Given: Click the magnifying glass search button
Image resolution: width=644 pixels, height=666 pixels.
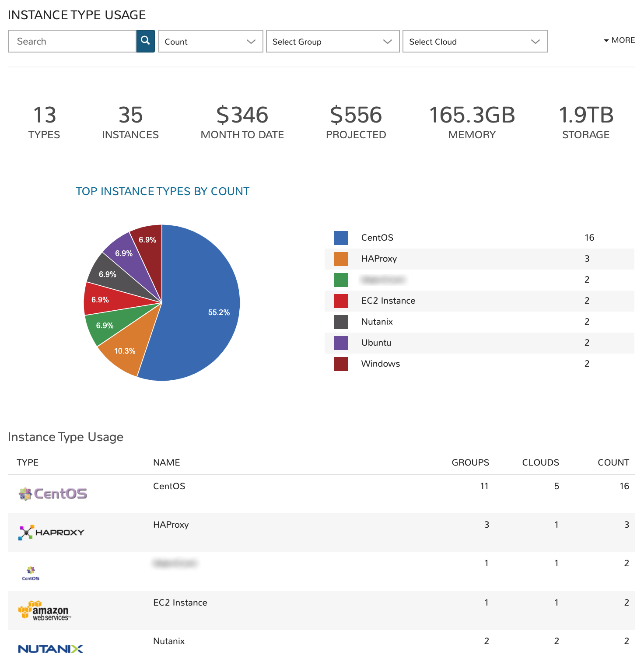Looking at the screenshot, I should pos(145,41).
